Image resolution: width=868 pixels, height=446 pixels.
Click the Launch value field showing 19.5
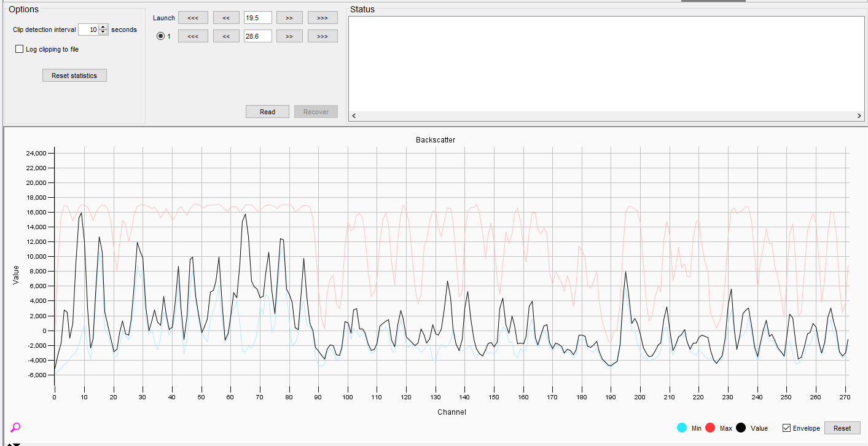click(257, 18)
